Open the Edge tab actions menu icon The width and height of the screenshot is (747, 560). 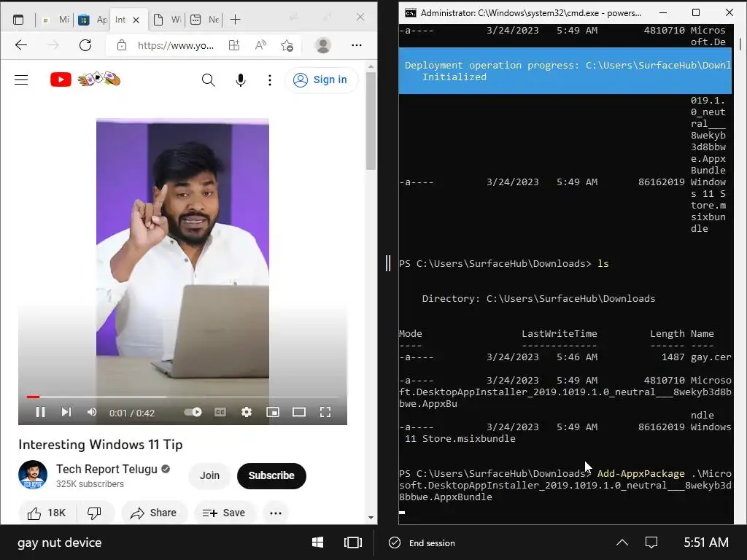18,20
